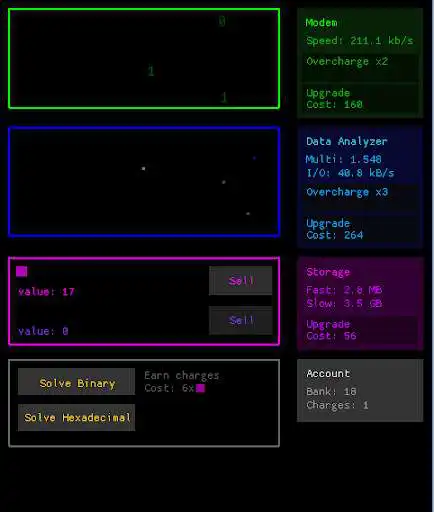The height and width of the screenshot is (512, 434).
Task: Start the Solve Binary puzzle
Action: click(x=77, y=382)
